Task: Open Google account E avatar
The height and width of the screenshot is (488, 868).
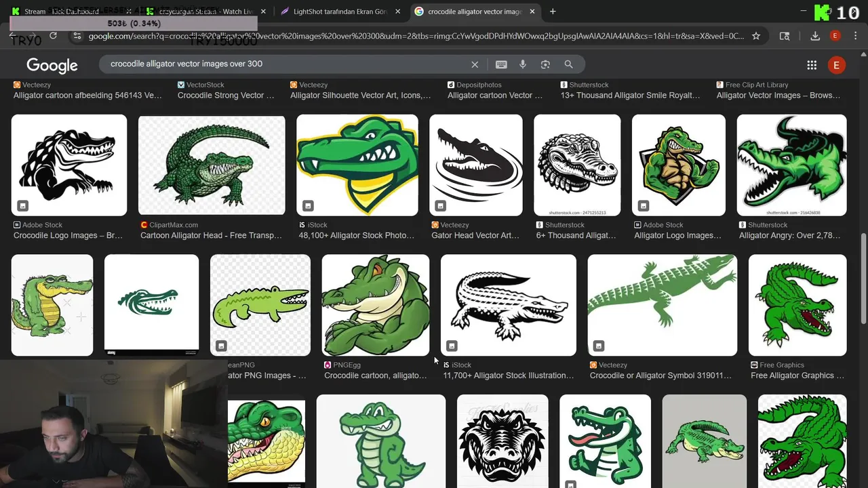Action: [836, 65]
